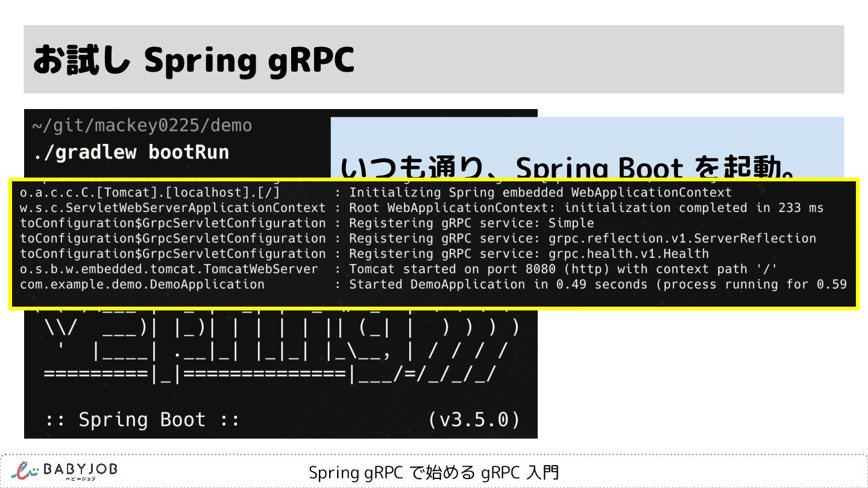Screen dimensions: 868x488
Task: Click the terminal path '~/git/mackey0225/demo'
Action: (142, 126)
